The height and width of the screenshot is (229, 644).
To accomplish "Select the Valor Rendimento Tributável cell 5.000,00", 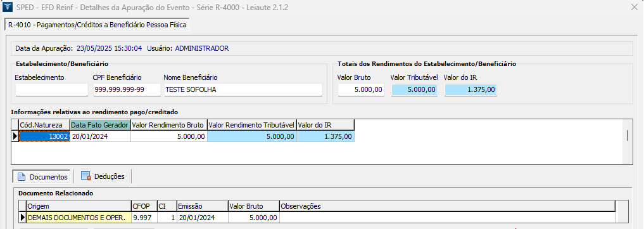I will (x=252, y=136).
